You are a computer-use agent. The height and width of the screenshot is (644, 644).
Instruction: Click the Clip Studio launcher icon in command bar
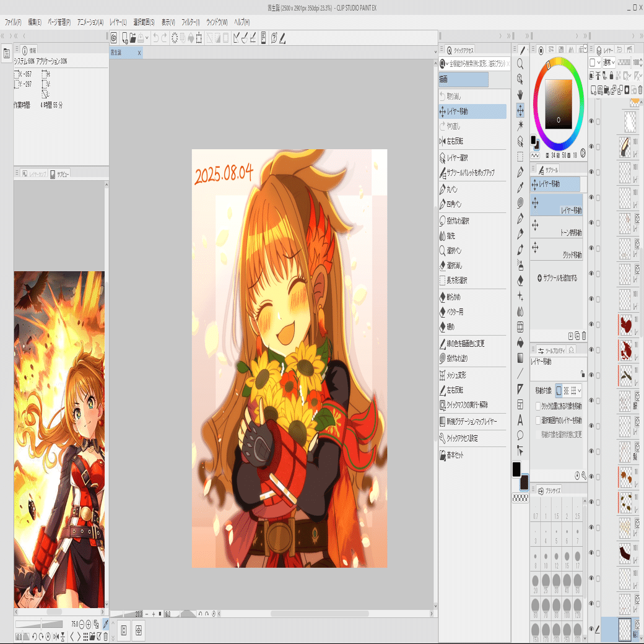(114, 38)
